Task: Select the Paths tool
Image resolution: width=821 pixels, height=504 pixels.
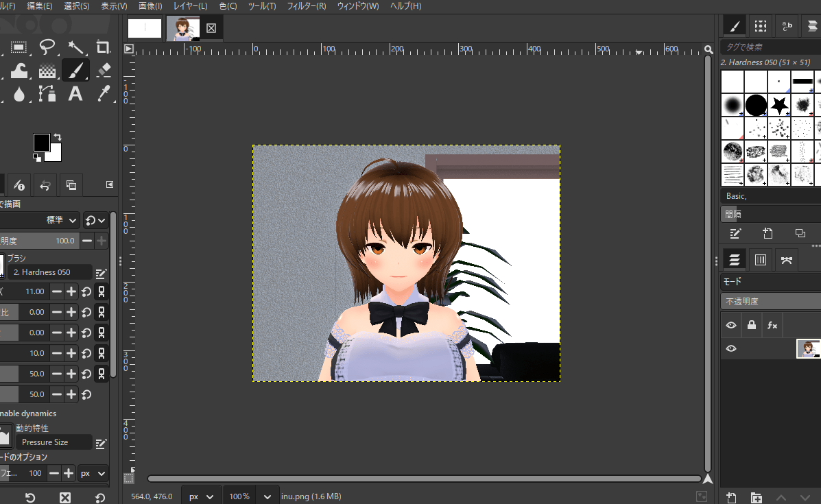Action: 47,94
